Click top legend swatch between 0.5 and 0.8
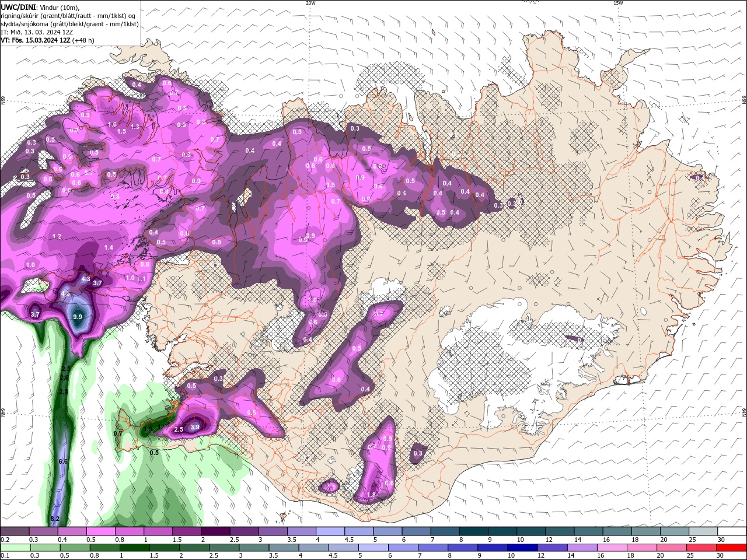The height and width of the screenshot is (560, 747). click(x=100, y=531)
